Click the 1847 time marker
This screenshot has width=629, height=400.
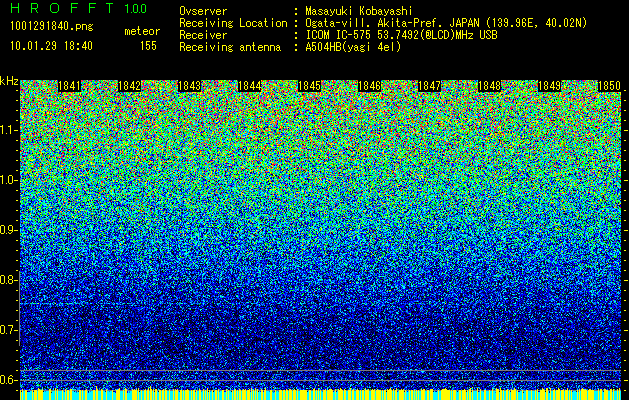(x=429, y=86)
